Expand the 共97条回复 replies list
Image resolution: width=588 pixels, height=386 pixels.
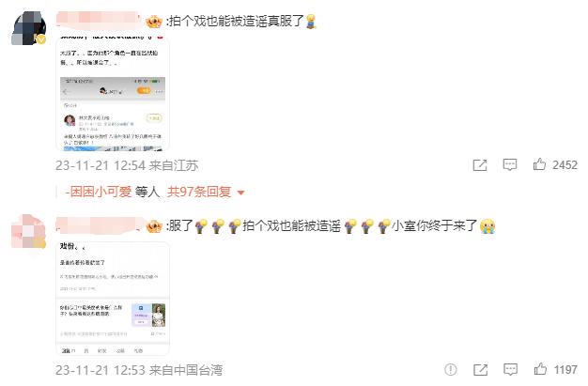coord(199,193)
